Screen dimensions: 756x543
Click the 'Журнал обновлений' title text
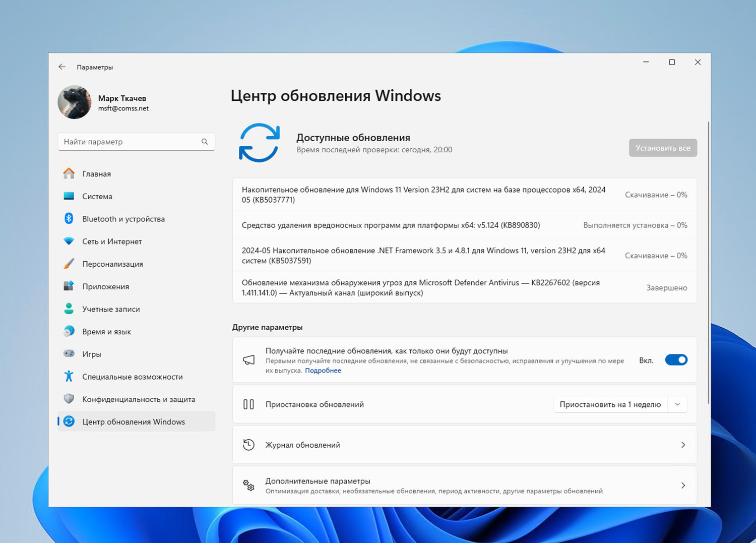(x=303, y=445)
